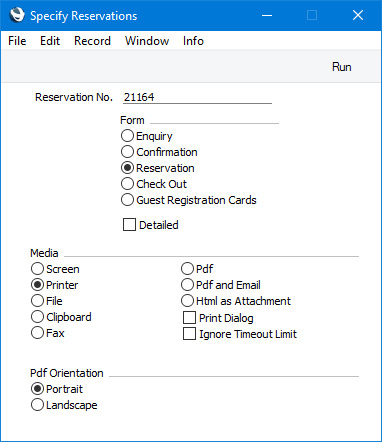Click the Reservation No. input field

[197, 97]
